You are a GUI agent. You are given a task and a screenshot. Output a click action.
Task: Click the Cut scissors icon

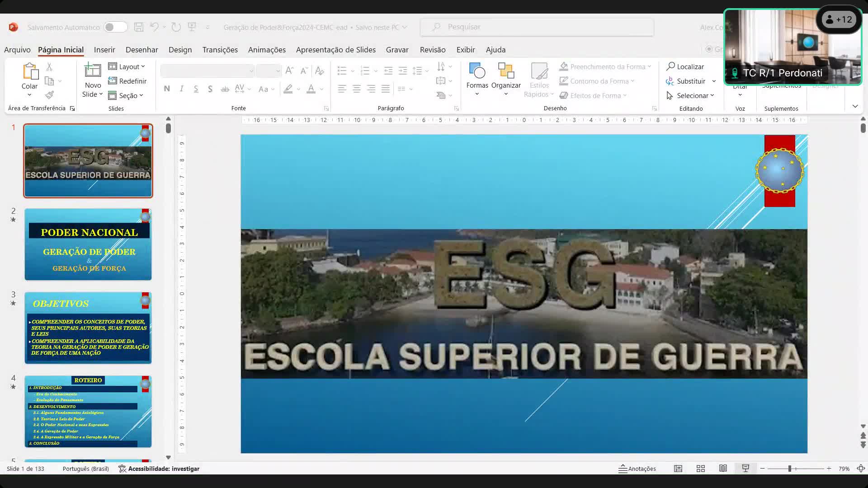click(49, 67)
